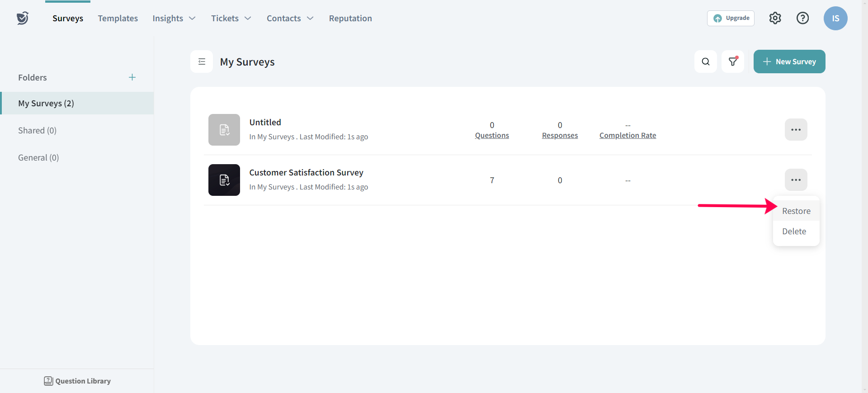The image size is (868, 393).
Task: Click the SurveySparrow logo icon
Action: tap(23, 18)
